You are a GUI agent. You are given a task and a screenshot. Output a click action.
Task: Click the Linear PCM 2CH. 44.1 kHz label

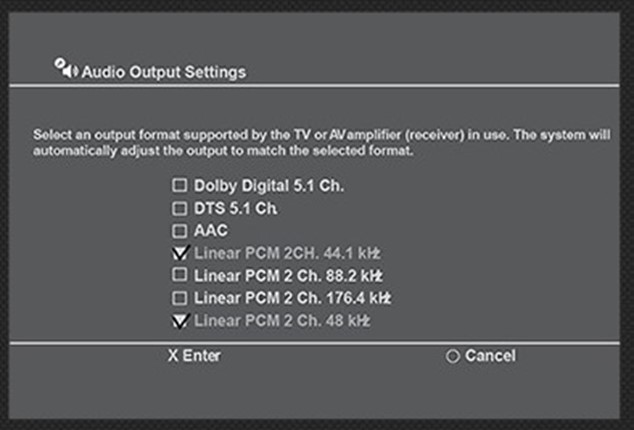click(x=288, y=252)
